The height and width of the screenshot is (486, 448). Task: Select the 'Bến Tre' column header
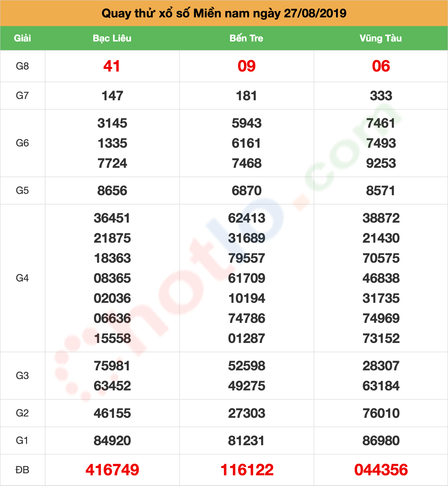pyautogui.click(x=246, y=38)
